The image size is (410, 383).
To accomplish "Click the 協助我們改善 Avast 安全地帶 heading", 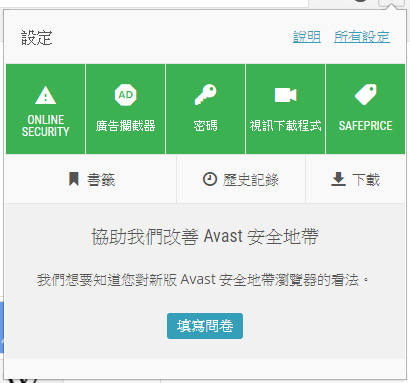I will 205,236.
